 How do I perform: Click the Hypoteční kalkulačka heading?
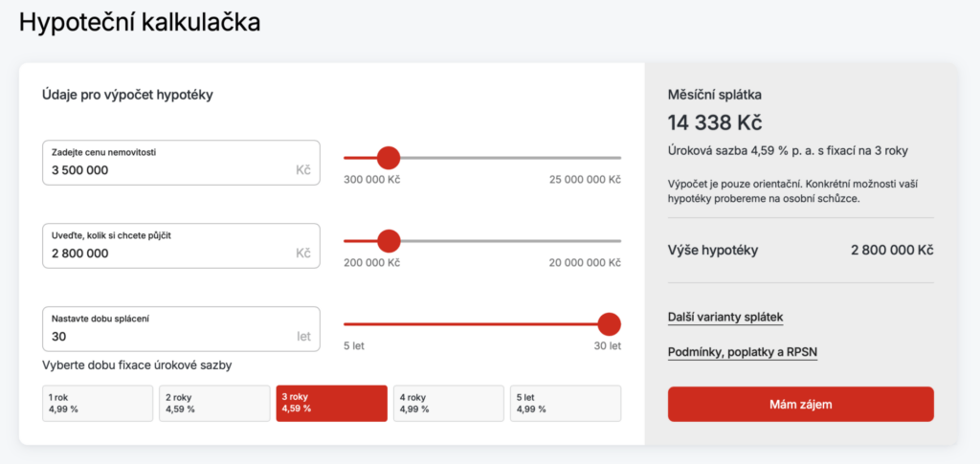click(x=140, y=22)
